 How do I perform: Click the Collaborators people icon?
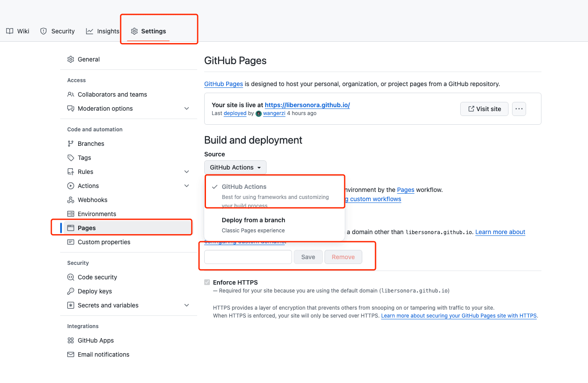(x=71, y=94)
